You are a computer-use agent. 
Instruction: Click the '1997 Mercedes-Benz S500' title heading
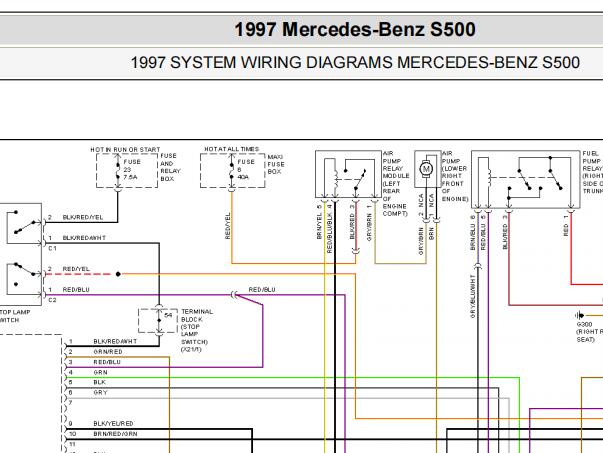tap(355, 29)
